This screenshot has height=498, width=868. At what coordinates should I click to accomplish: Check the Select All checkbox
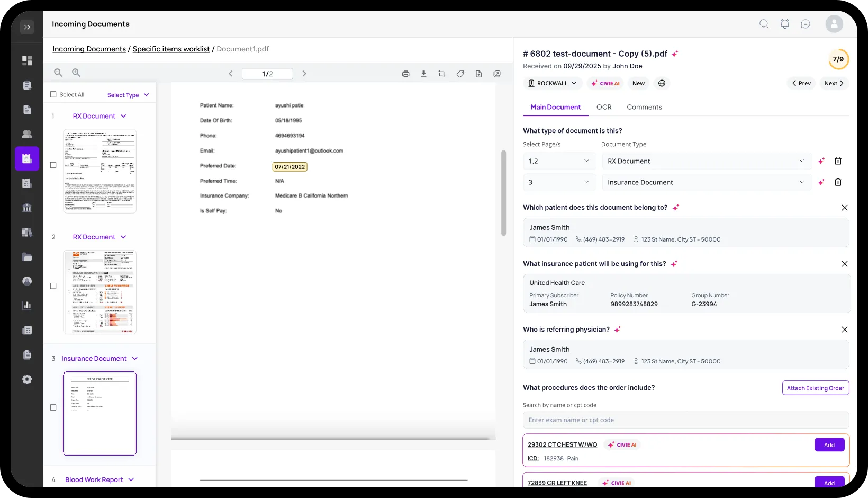pos(53,94)
